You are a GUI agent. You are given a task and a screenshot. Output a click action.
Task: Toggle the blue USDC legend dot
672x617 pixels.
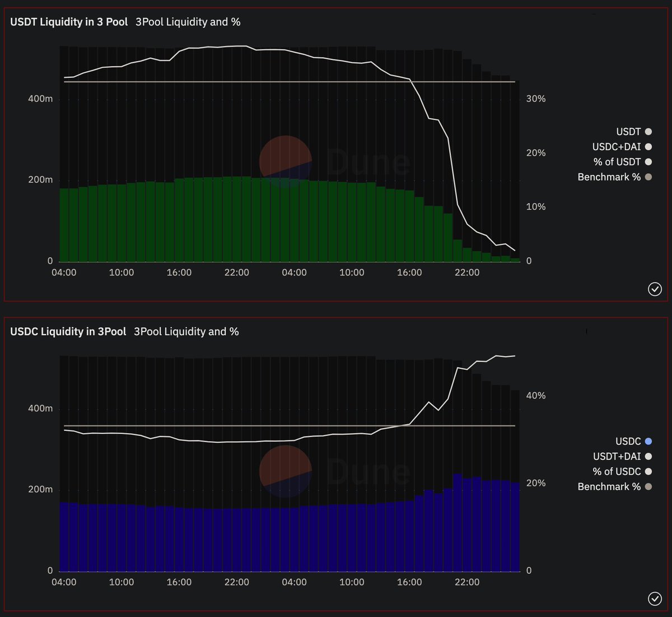coord(648,442)
